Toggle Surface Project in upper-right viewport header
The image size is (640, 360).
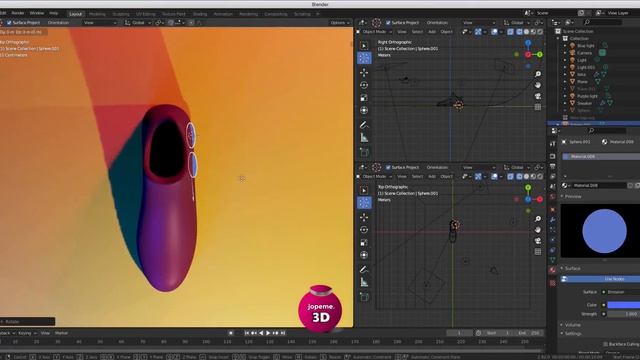[388, 23]
